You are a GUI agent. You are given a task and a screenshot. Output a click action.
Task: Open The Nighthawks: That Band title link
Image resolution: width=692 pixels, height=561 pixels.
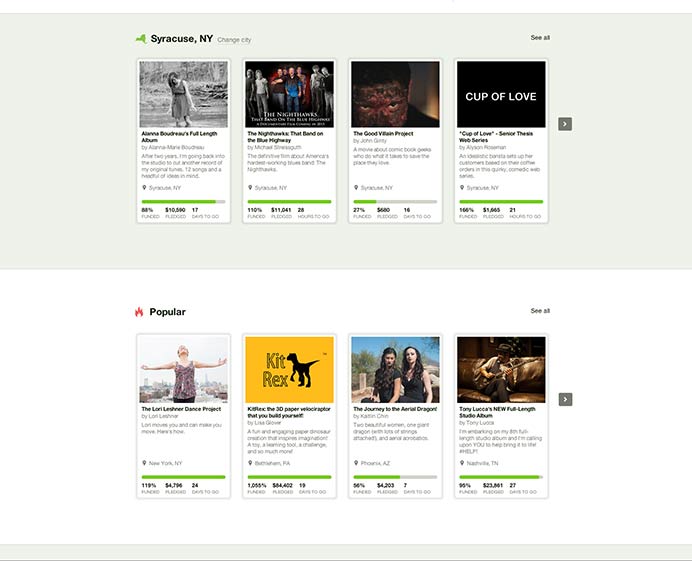click(x=285, y=137)
